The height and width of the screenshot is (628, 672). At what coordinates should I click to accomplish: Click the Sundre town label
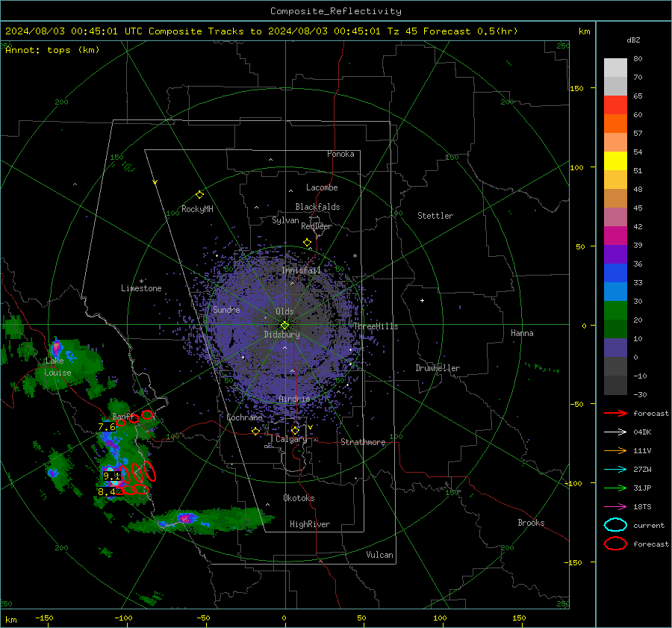(x=226, y=309)
